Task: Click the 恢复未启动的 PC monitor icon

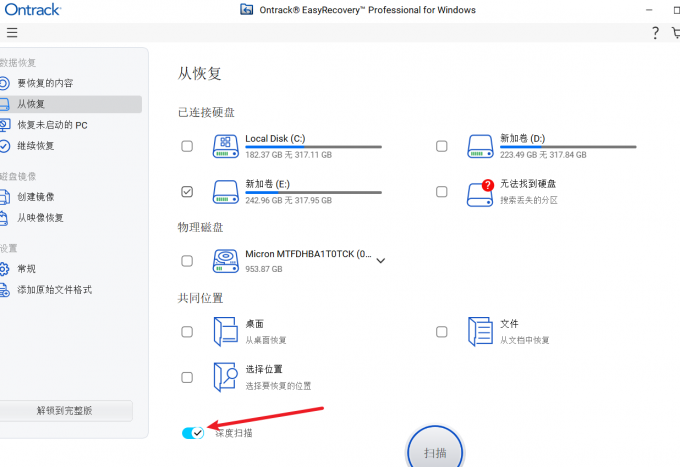Action: coord(4,125)
